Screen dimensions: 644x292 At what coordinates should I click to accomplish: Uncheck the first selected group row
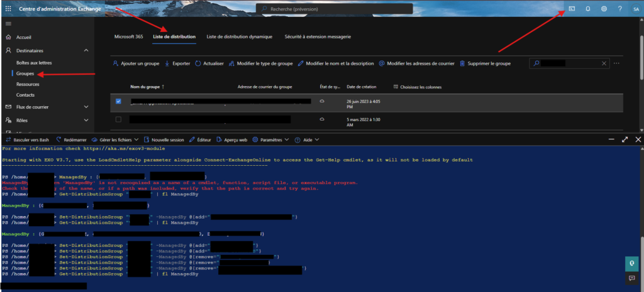118,101
